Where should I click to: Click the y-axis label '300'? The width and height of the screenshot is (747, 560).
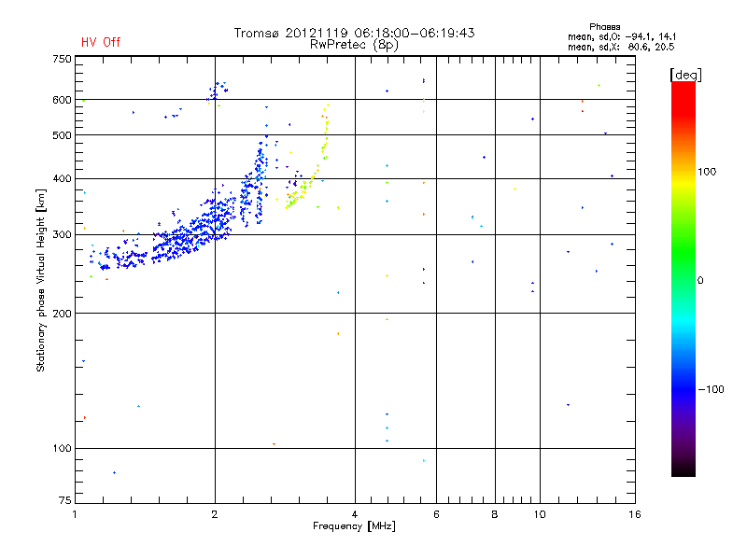point(62,235)
